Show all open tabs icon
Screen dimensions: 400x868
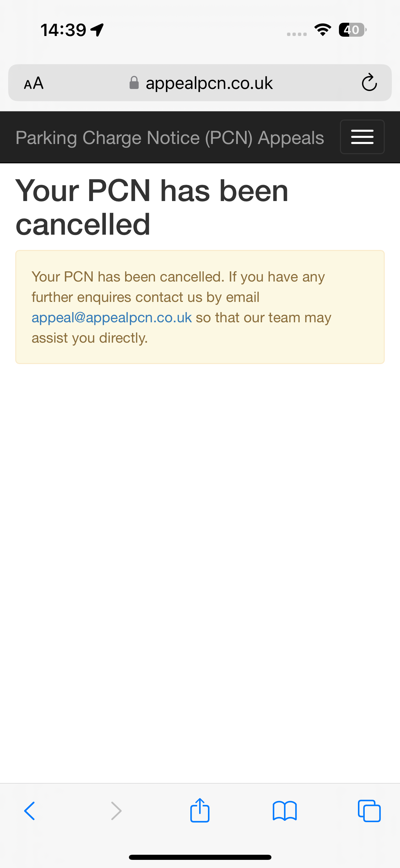(x=369, y=811)
